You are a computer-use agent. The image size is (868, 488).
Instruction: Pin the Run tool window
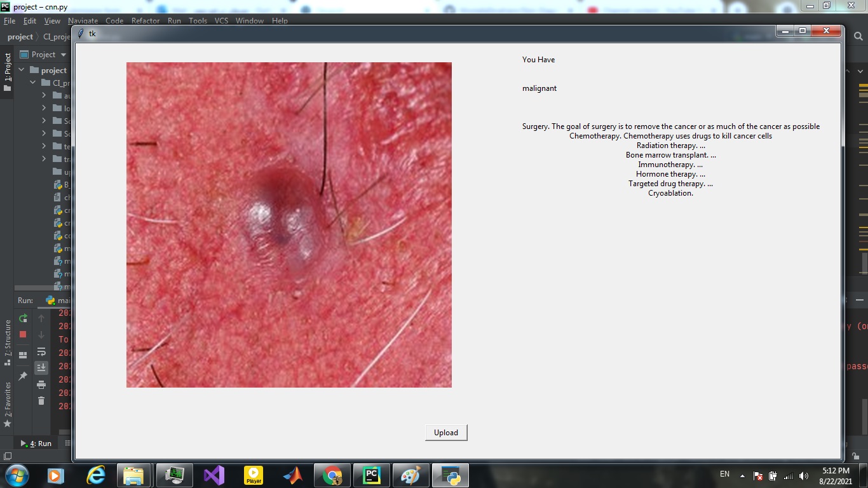pyautogui.click(x=24, y=374)
